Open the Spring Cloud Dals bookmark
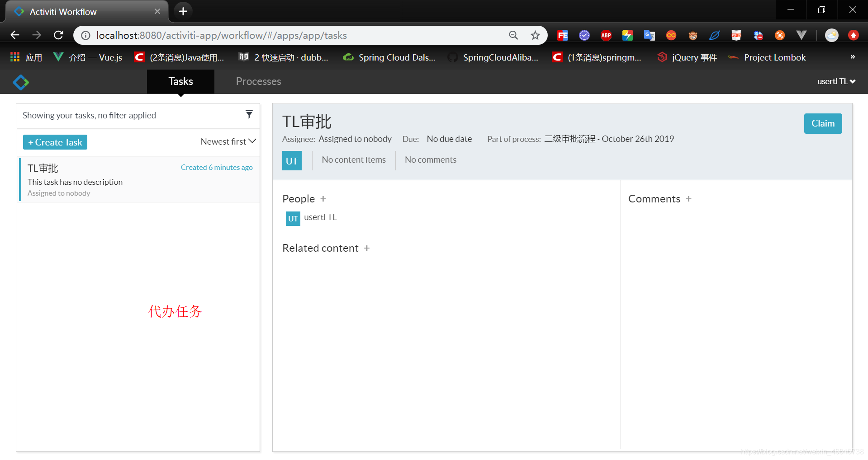Viewport: 868px width, 460px height. pos(389,57)
